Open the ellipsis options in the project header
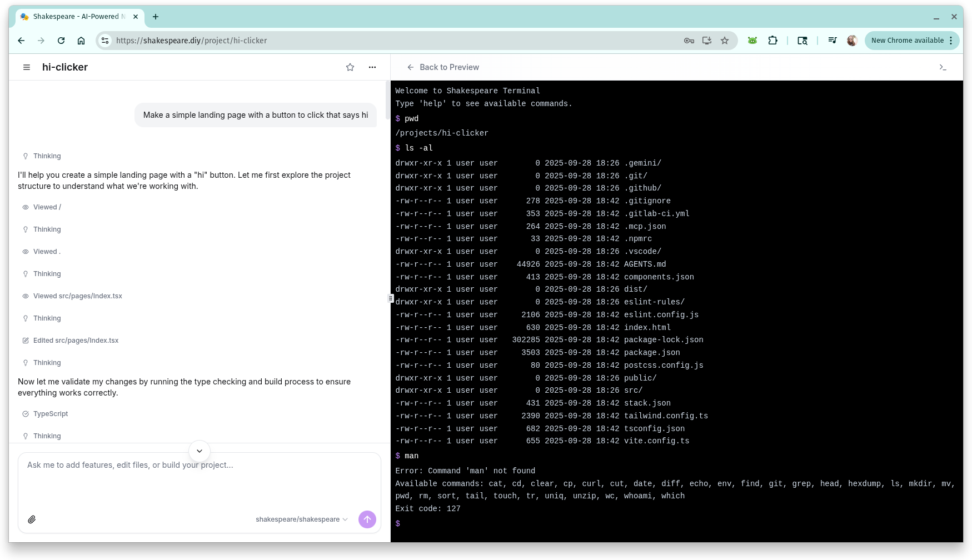This screenshot has width=972, height=560. pos(372,67)
